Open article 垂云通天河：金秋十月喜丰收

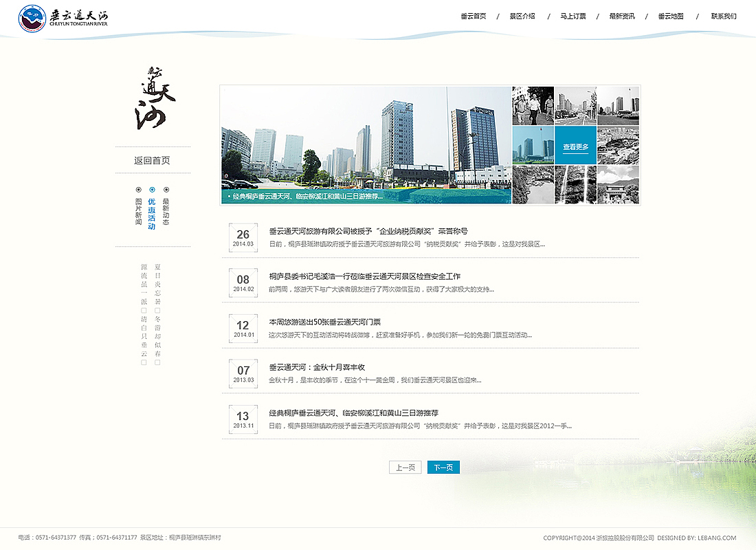tap(317, 367)
